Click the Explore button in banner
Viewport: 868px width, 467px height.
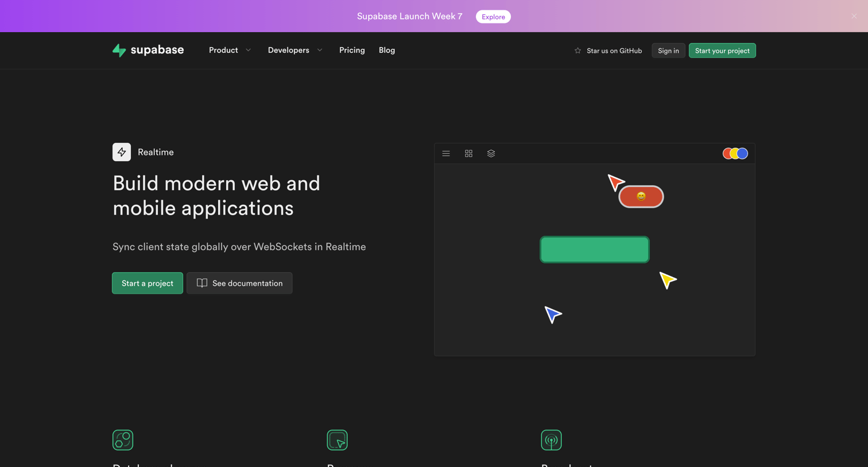pos(493,17)
